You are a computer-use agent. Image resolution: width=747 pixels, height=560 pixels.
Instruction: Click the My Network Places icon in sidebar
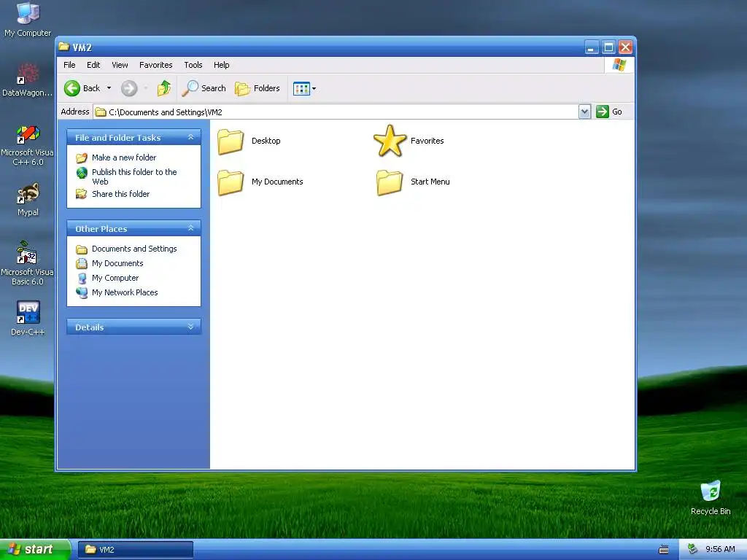82,292
